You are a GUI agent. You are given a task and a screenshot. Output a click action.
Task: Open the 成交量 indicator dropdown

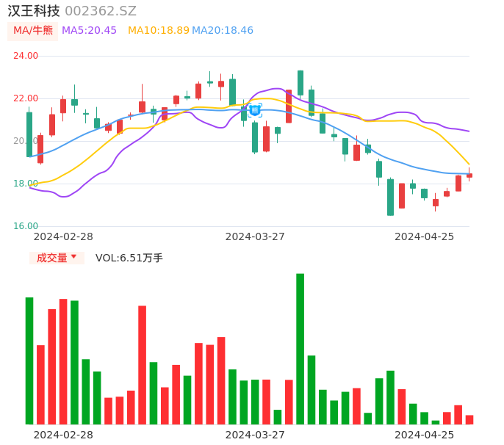[57, 258]
